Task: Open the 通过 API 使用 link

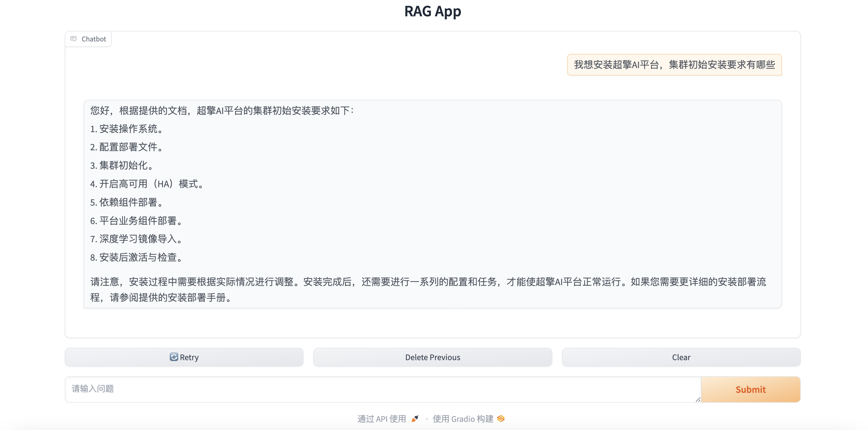Action: click(388, 419)
